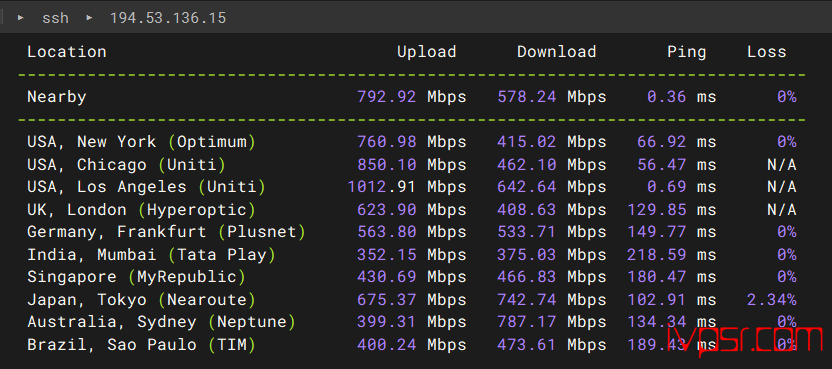Select Frankfurt ping 149.77
The width and height of the screenshot is (832, 369).
(657, 232)
